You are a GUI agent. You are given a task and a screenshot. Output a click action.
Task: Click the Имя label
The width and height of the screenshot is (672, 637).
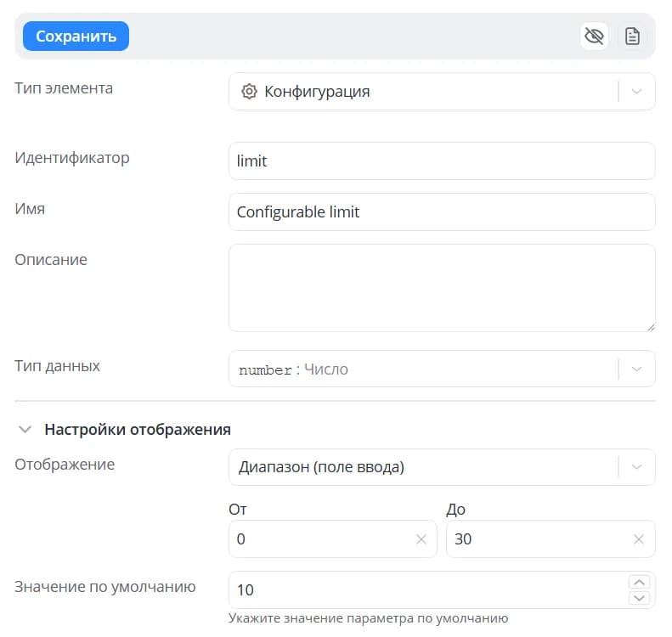point(30,209)
